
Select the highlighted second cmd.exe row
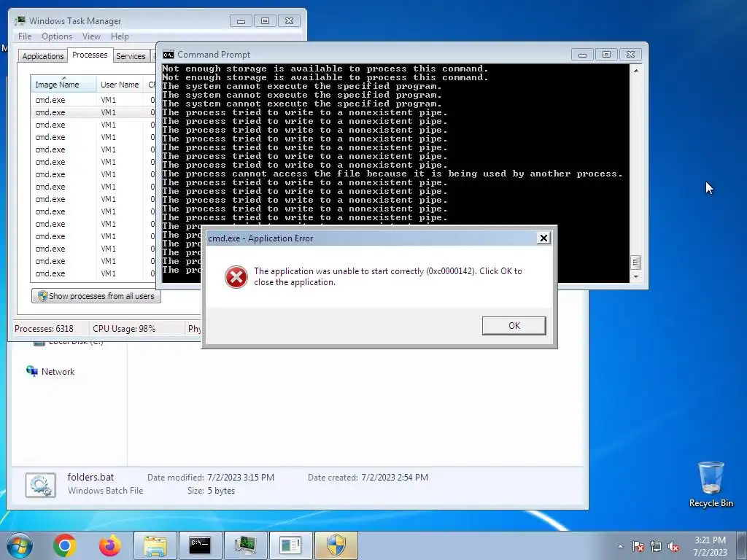[x=93, y=112]
